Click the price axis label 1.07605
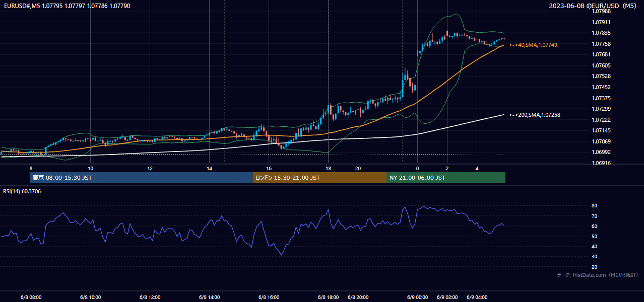Screen dimensions: 644x302 (x=601, y=66)
